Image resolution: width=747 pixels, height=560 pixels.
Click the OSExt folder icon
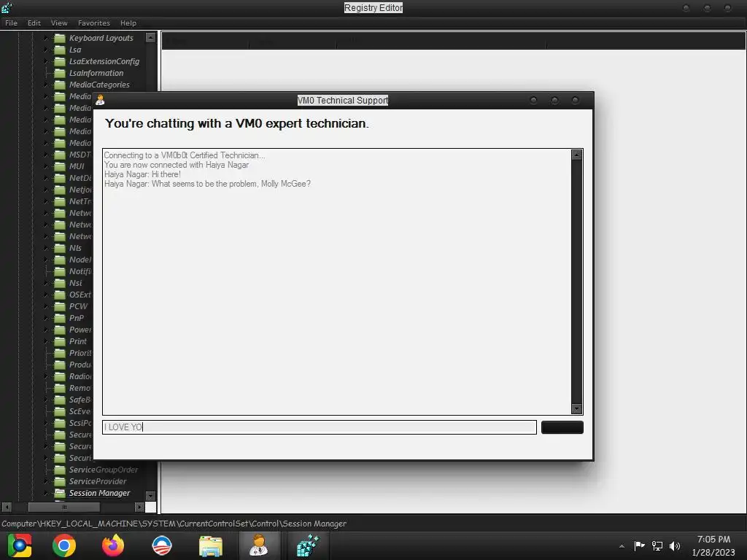(x=60, y=295)
